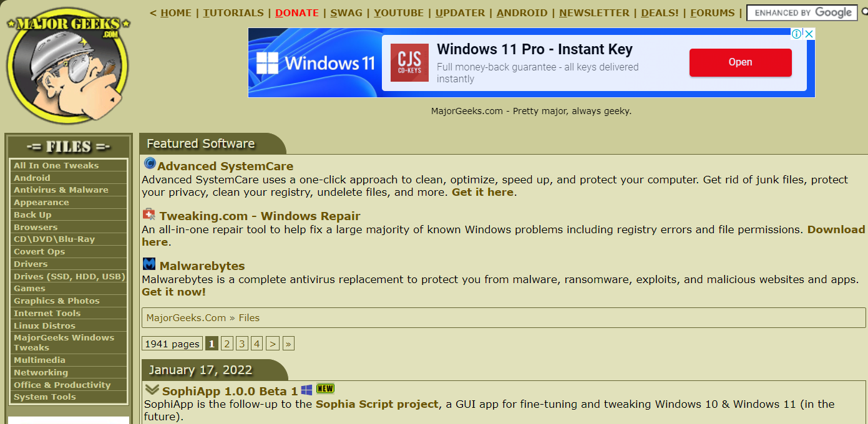The image size is (868, 424).
Task: Open the YOUTUBE menu link
Action: coord(399,13)
